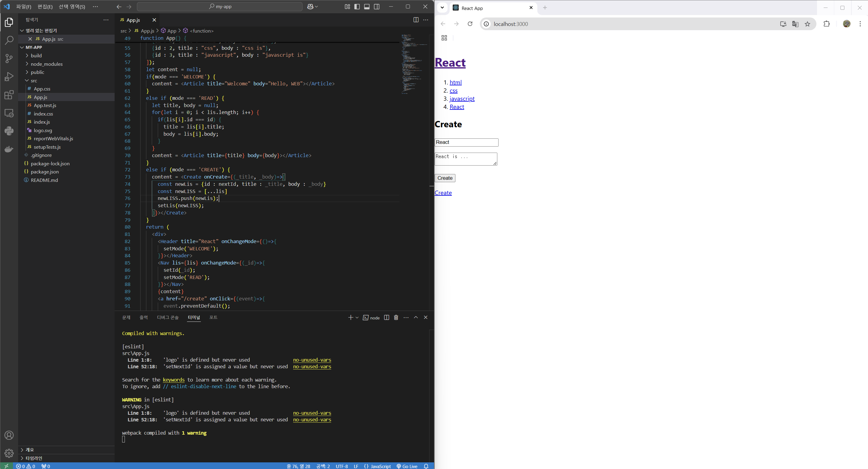Open Source Control view

[9, 58]
